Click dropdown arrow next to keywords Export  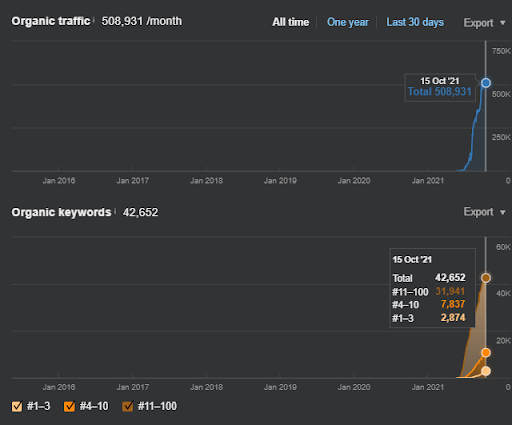pyautogui.click(x=503, y=212)
